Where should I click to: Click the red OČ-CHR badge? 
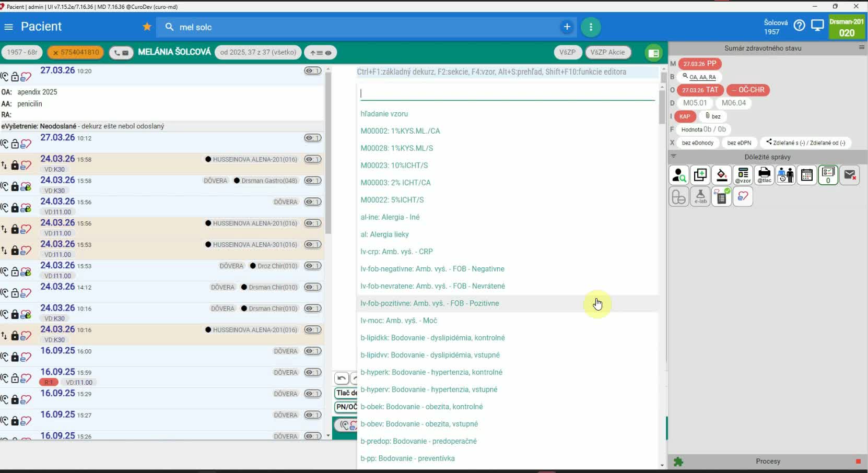coord(748,90)
